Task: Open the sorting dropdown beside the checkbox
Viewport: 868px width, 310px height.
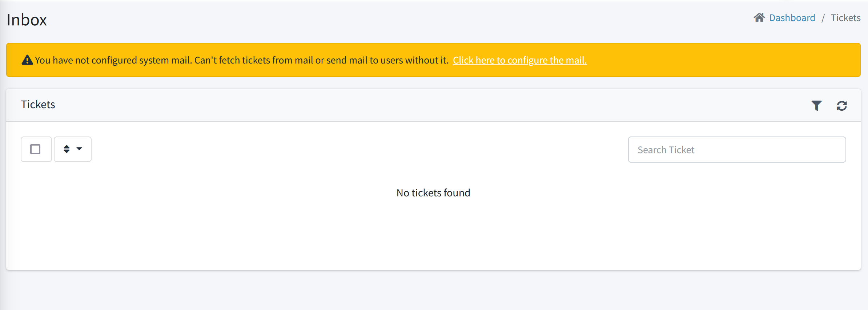Action: click(x=73, y=149)
